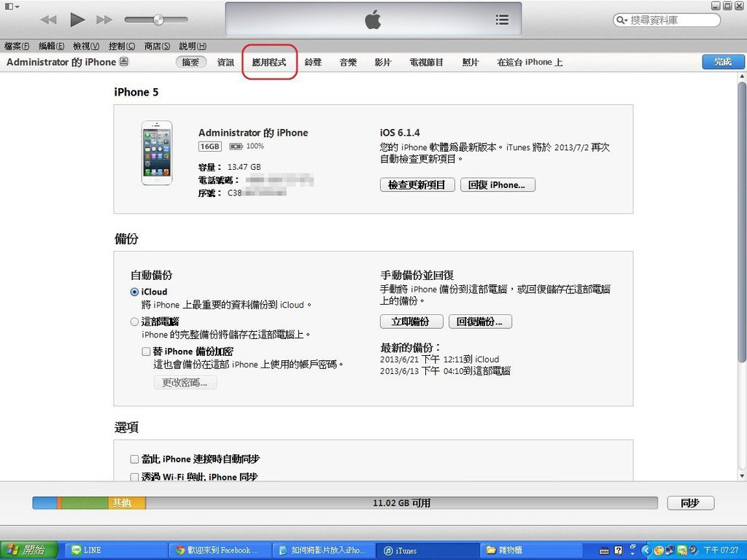
Task: Click the 檢查更新項目 check for update button
Action: [417, 184]
